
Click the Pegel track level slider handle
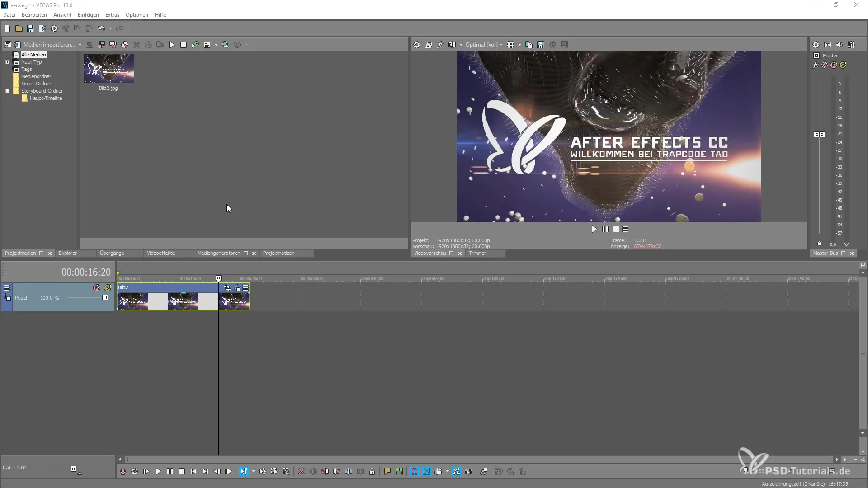[x=105, y=298]
